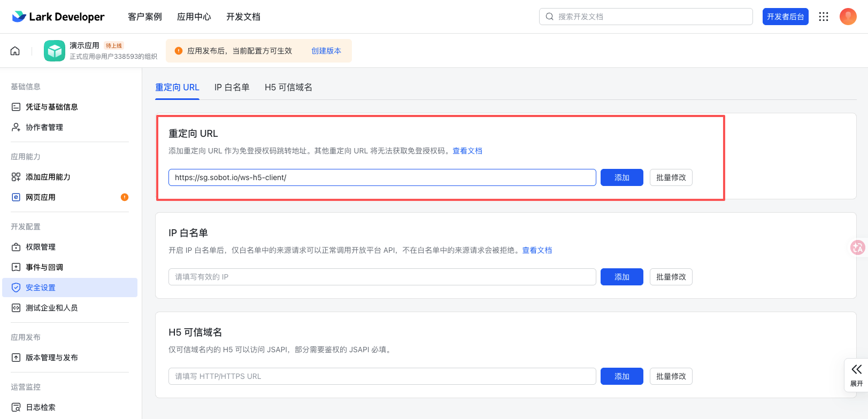Click the demo app cube icon
This screenshot has width=868, height=419.
[55, 51]
